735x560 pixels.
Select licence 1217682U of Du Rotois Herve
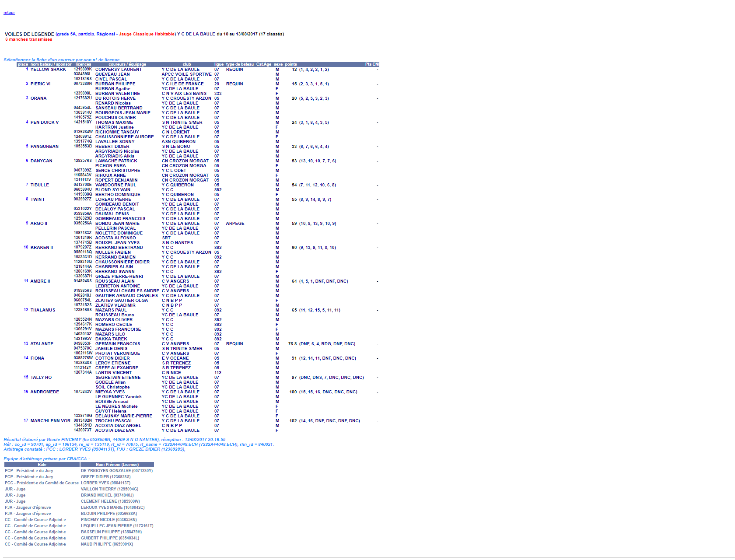coord(83,98)
